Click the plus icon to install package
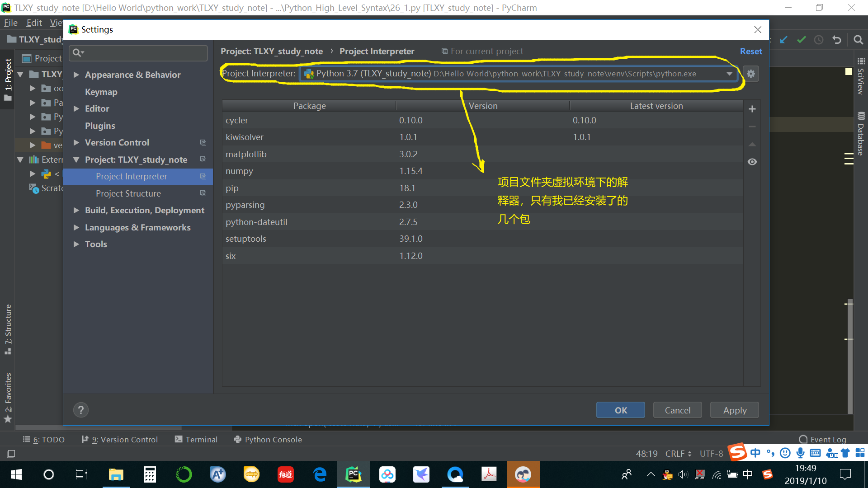The width and height of the screenshot is (868, 488). point(752,109)
